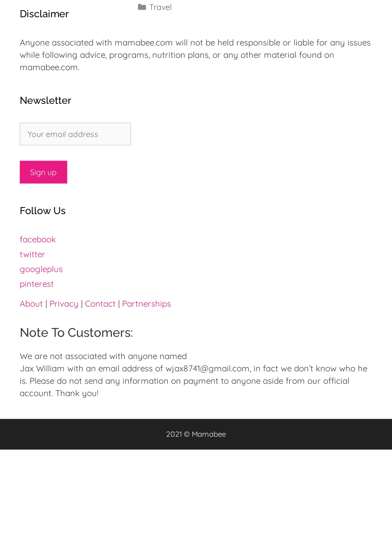Click the Newsletter heading
The width and height of the screenshot is (392, 555).
46,100
